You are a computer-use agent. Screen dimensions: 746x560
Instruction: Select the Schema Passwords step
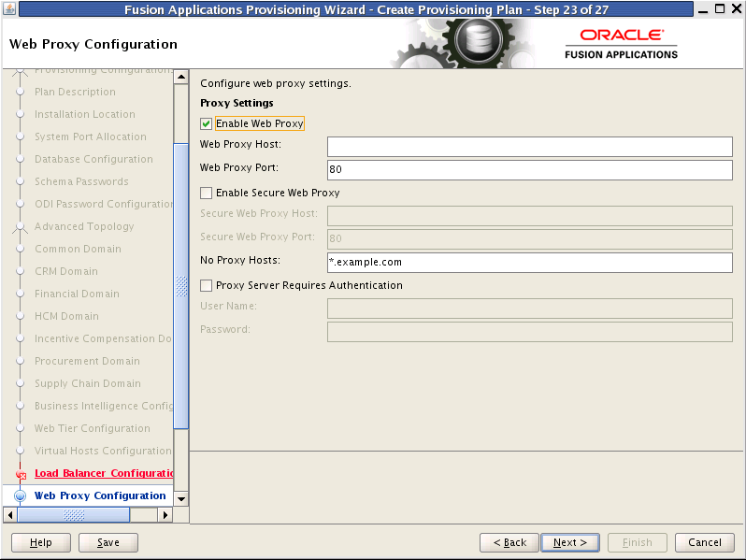(x=81, y=181)
